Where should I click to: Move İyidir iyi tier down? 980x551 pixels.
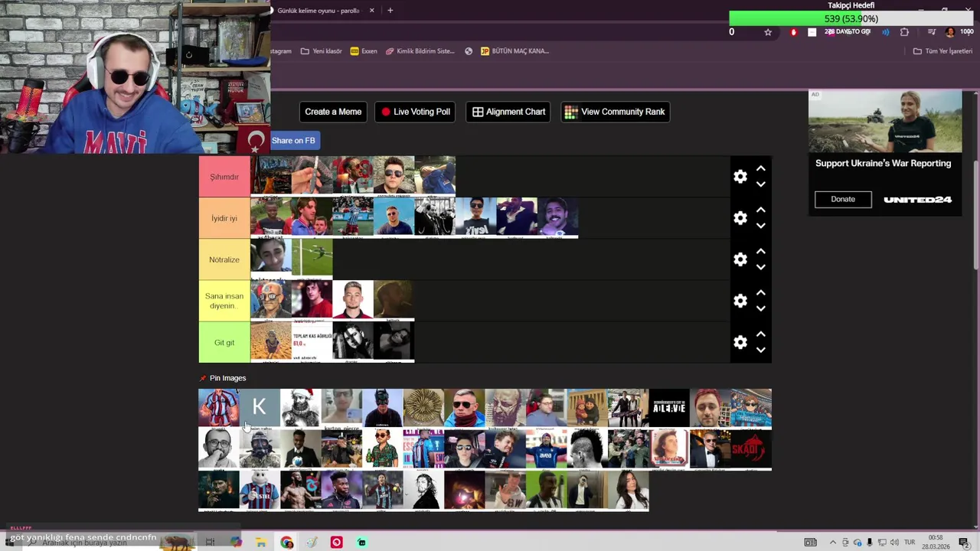[x=760, y=226]
